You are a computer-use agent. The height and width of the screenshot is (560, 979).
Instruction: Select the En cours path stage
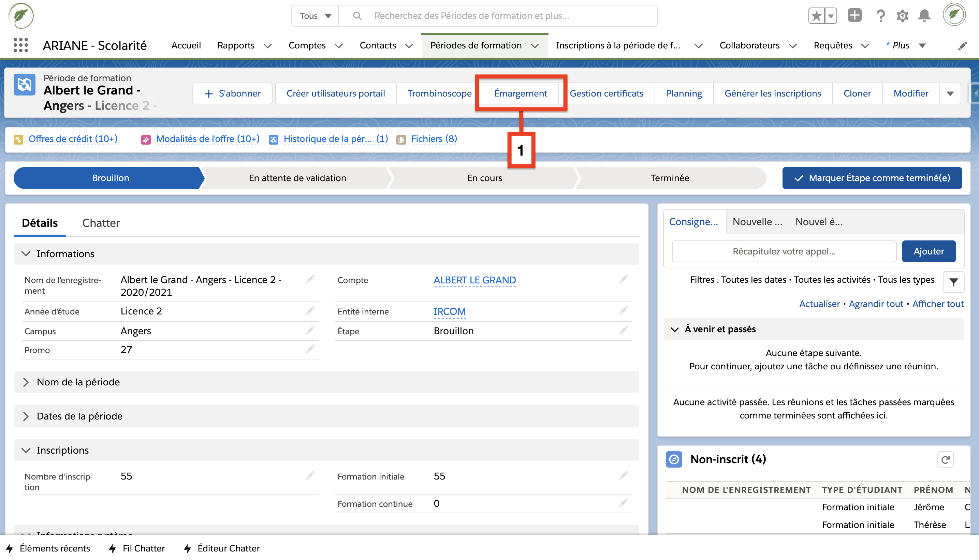484,178
